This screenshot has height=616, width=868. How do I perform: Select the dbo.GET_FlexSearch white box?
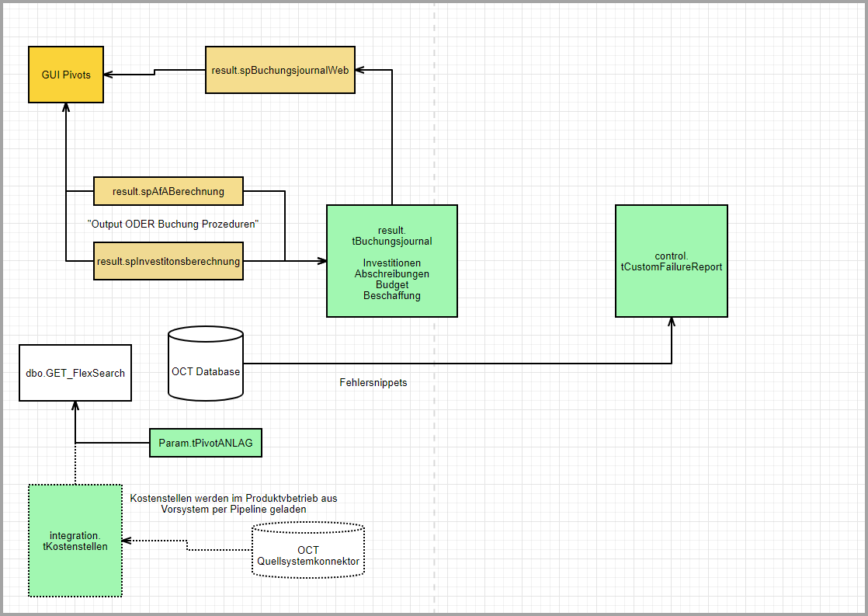[75, 373]
